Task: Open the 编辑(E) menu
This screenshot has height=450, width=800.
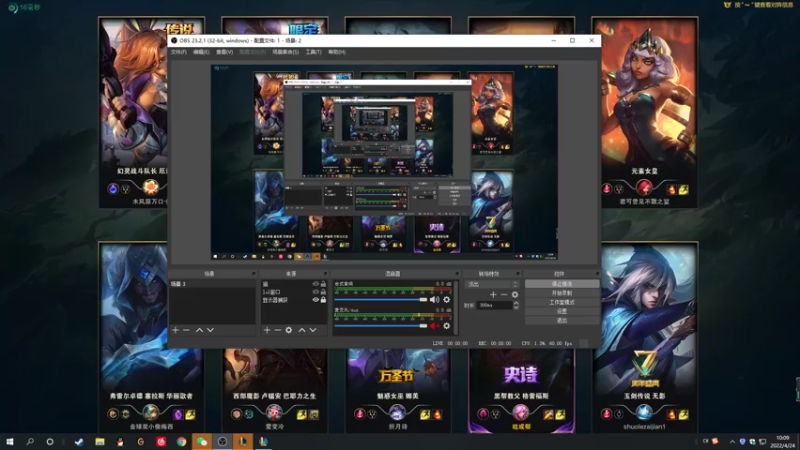Action: pyautogui.click(x=201, y=52)
